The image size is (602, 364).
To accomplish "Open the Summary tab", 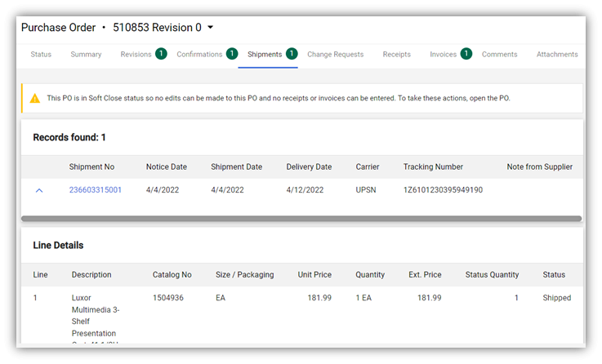I will [86, 55].
